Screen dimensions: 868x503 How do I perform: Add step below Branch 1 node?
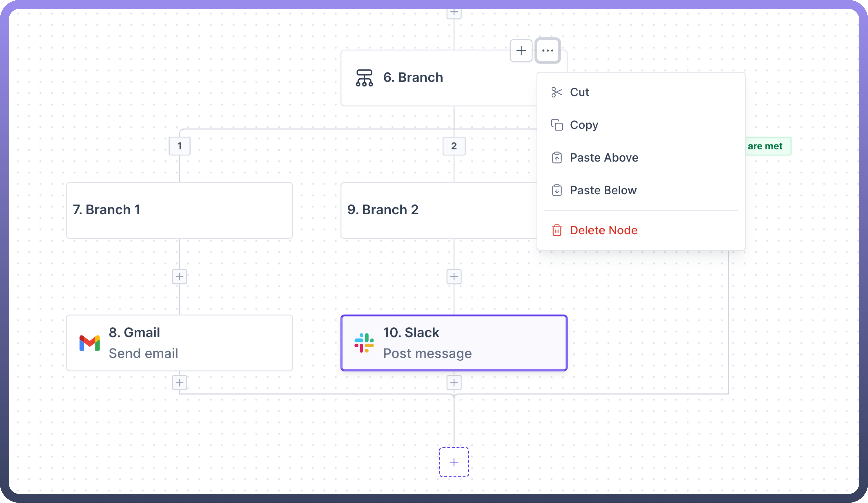[179, 277]
